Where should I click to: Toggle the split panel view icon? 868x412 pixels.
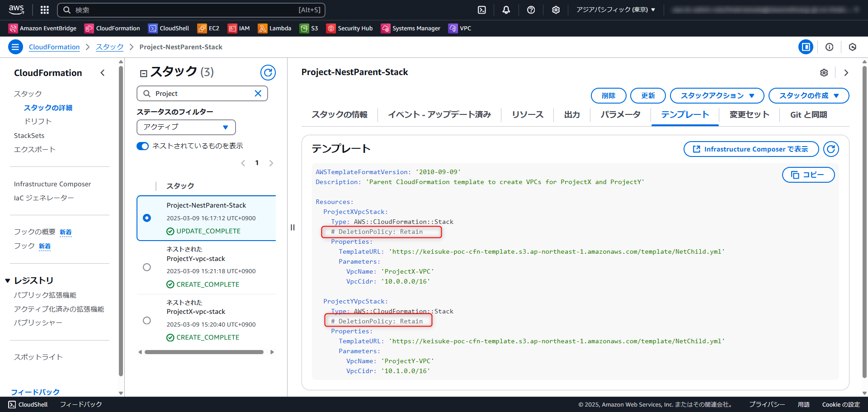point(806,47)
